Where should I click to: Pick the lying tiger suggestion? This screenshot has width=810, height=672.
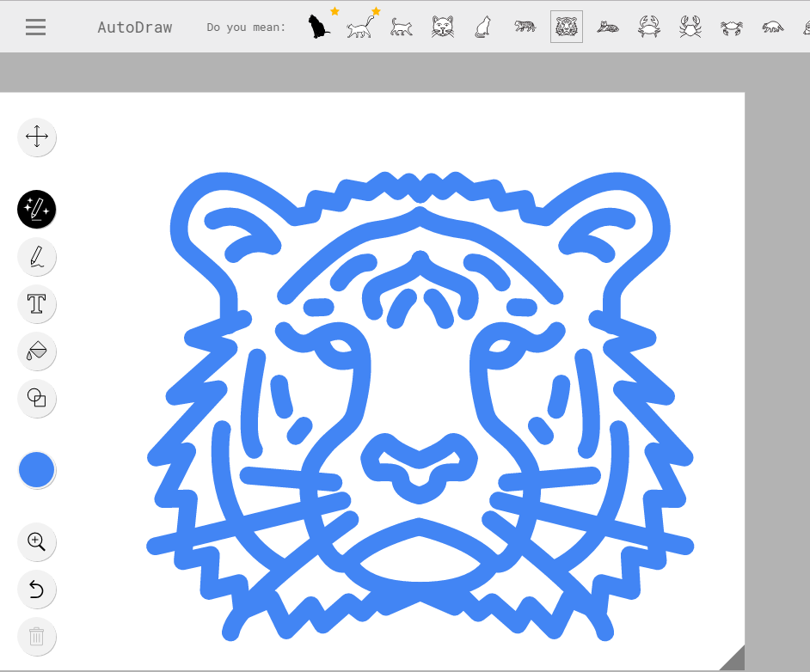click(608, 27)
